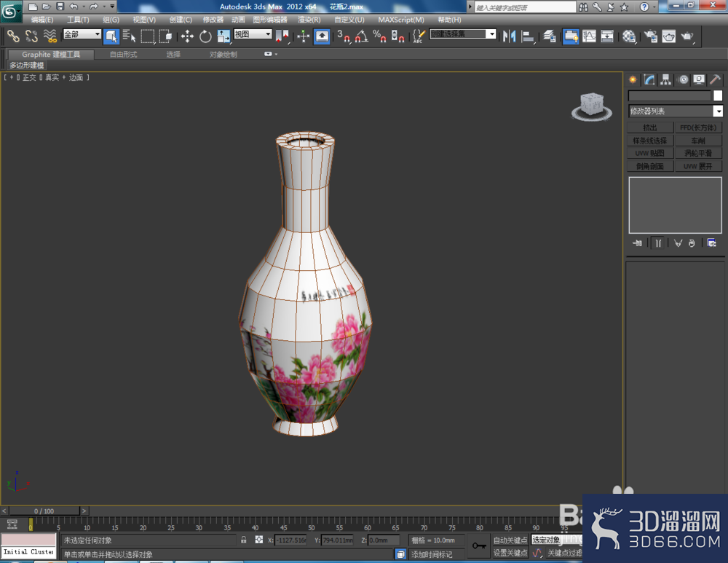
Task: Open the Material Editor
Action: pyautogui.click(x=629, y=36)
